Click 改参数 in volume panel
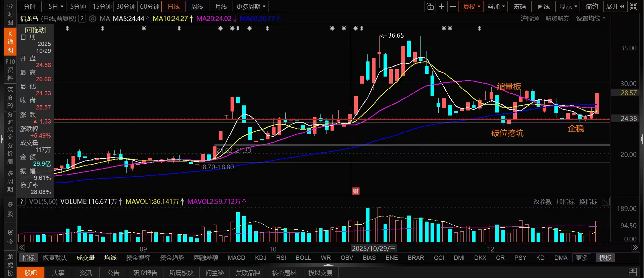 [x=542, y=202]
